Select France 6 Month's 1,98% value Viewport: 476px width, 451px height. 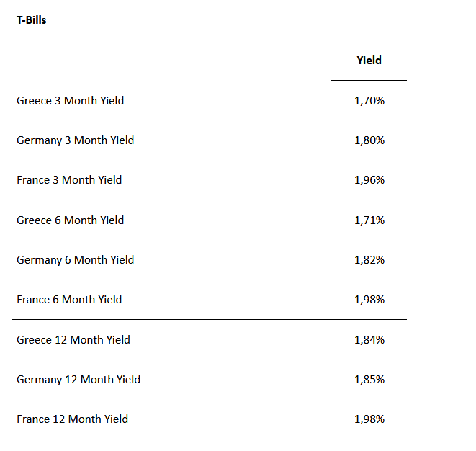369,300
